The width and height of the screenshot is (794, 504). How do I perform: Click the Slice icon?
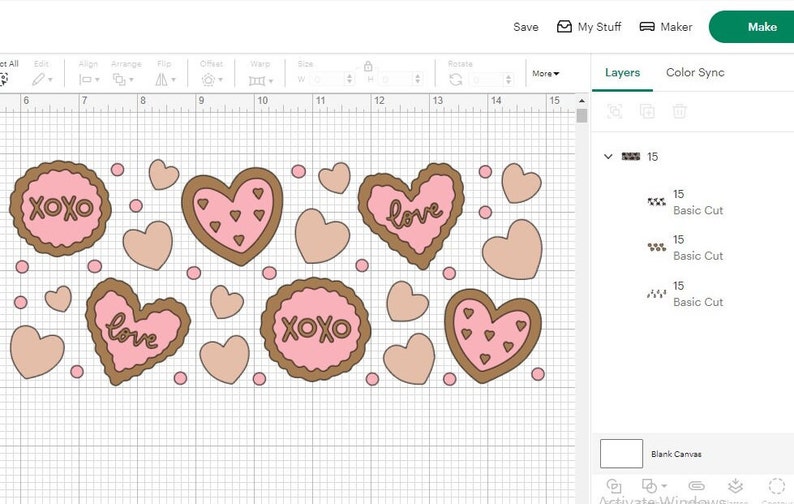pyautogui.click(x=614, y=486)
